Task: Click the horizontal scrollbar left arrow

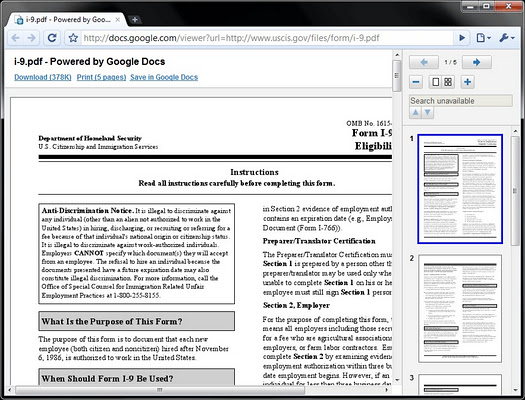Action: 10,390
